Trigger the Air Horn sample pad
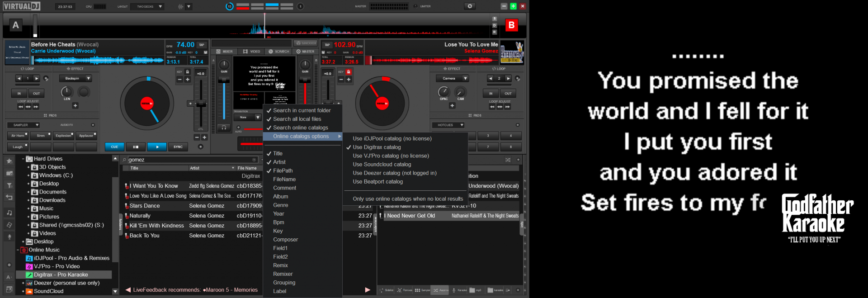Image resolution: width=868 pixels, height=298 pixels. point(19,135)
